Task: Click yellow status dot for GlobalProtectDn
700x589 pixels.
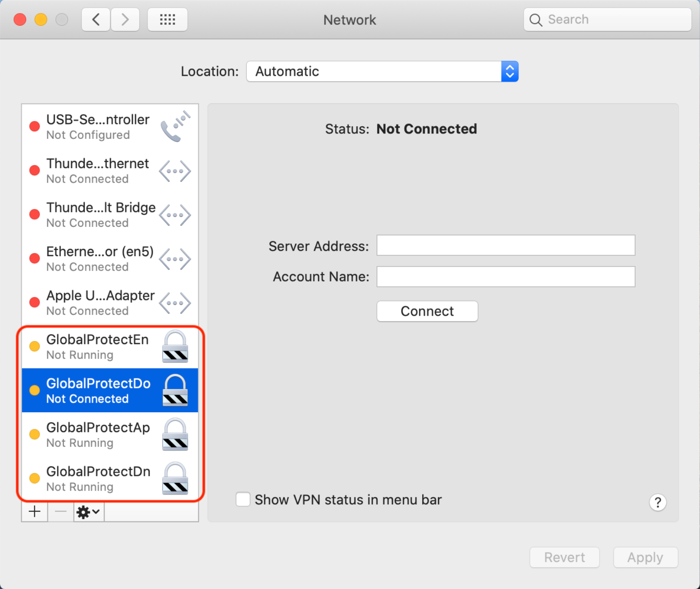Action: click(35, 478)
